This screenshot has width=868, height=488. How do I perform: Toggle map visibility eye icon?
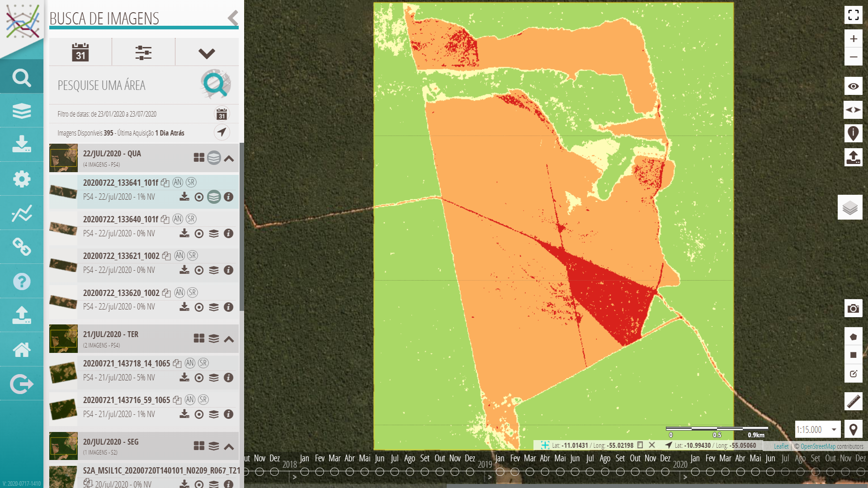click(853, 86)
